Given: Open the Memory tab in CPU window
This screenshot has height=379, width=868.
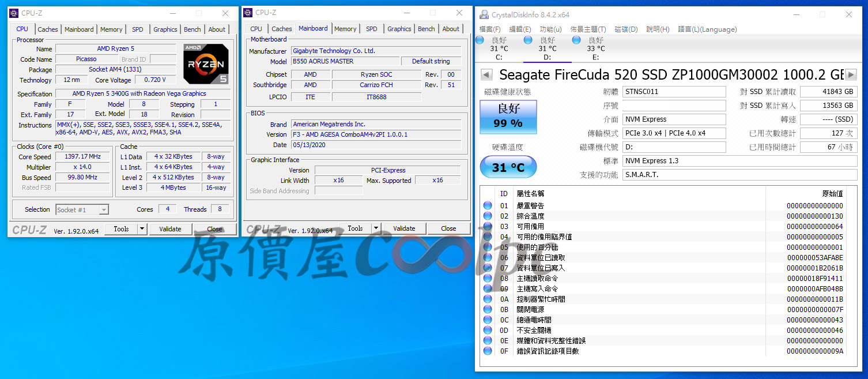Looking at the screenshot, I should [111, 29].
